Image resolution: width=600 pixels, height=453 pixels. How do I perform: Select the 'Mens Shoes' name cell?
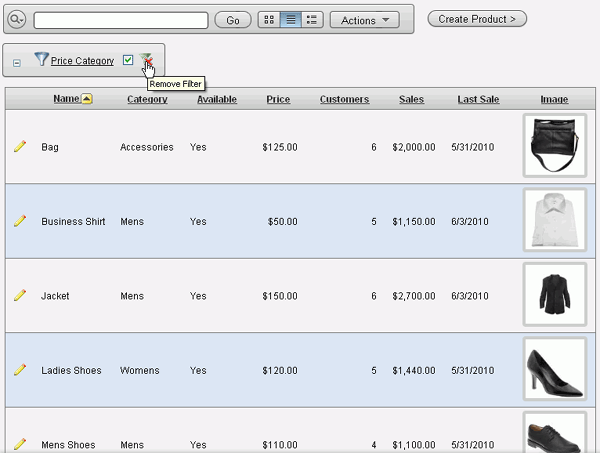(68, 445)
